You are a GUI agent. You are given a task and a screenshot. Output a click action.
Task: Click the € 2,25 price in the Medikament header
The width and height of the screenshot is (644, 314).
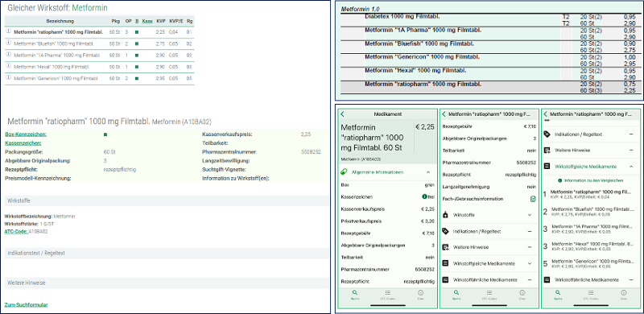(x=424, y=127)
